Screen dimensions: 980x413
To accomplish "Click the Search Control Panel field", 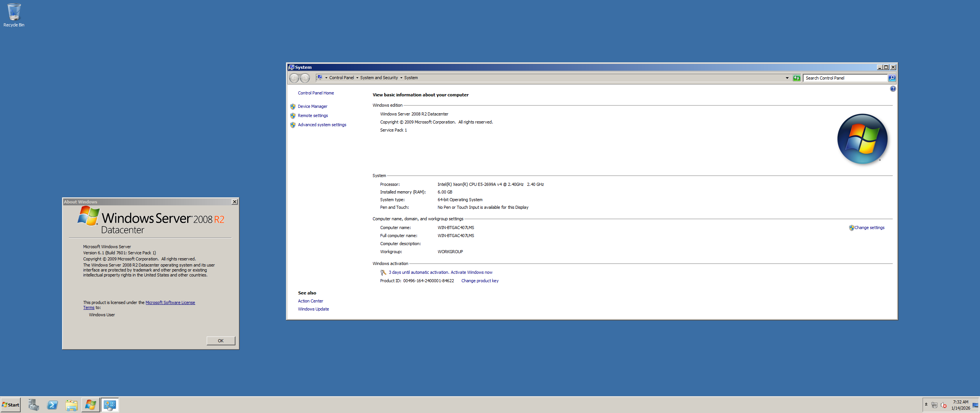I will point(845,78).
